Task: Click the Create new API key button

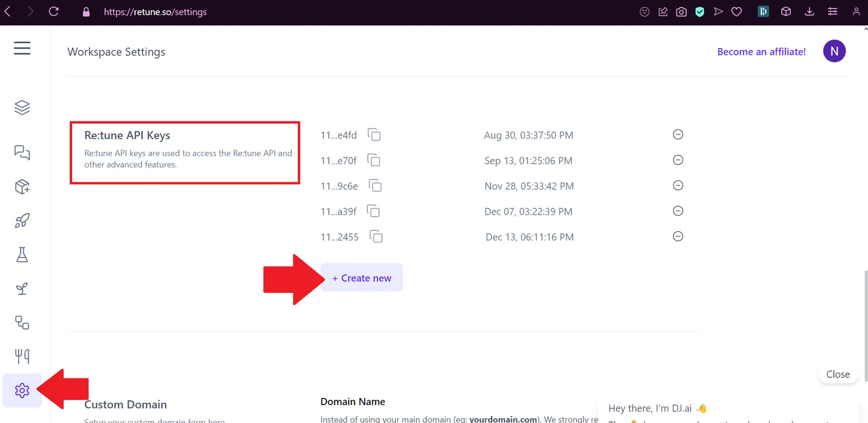Action: click(362, 278)
